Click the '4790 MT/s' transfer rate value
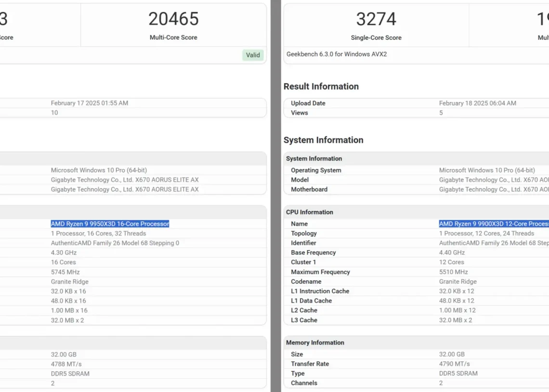This screenshot has width=549, height=392. tap(455, 364)
